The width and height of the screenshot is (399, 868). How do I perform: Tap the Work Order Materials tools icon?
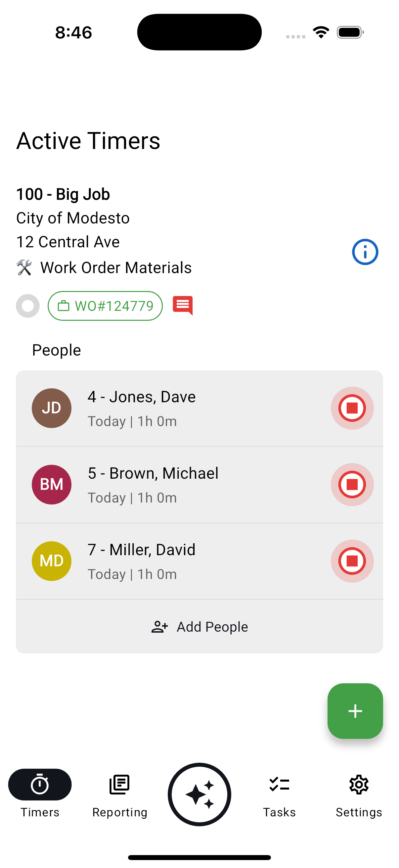tap(24, 267)
